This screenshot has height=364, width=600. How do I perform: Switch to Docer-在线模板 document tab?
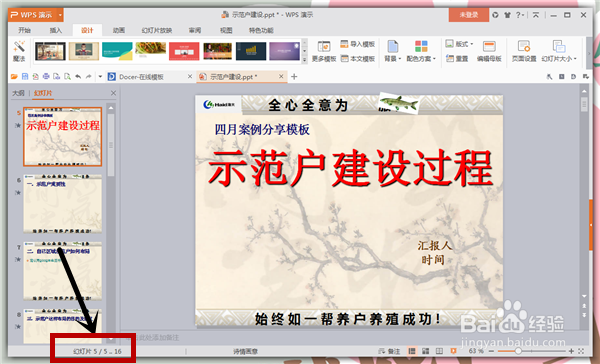coord(142,77)
